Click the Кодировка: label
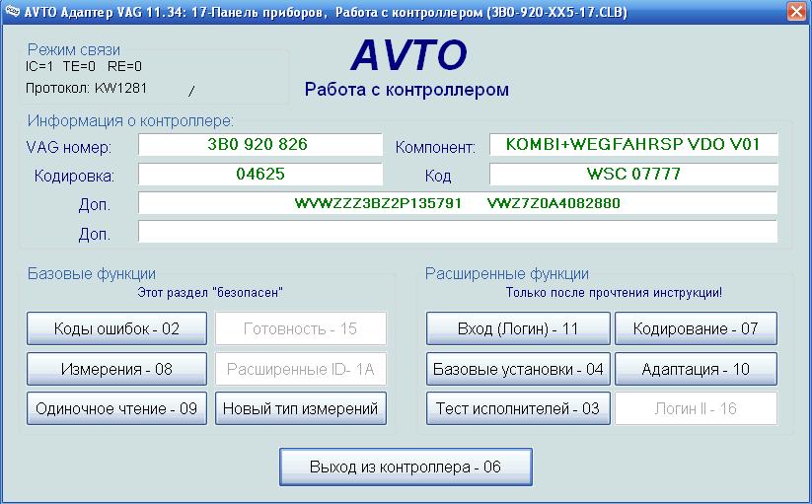 74,177
